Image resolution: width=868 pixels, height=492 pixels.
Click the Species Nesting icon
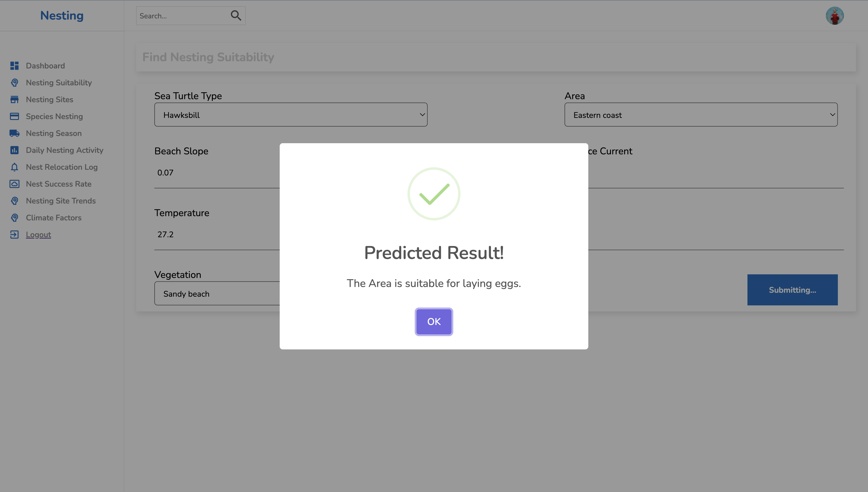pos(14,116)
